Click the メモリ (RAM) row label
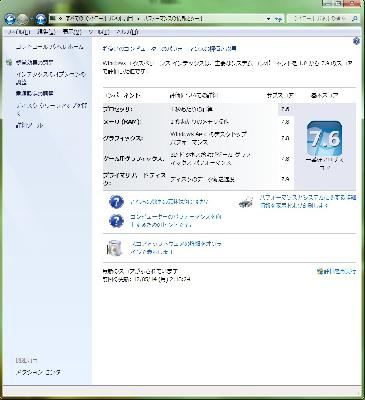The height and width of the screenshot is (400, 365). click(x=122, y=122)
